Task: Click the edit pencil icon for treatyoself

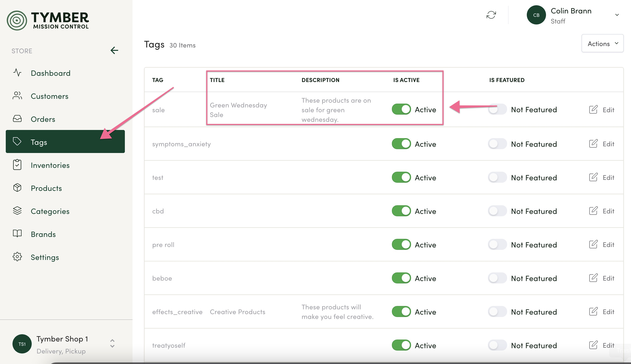Action: click(593, 345)
